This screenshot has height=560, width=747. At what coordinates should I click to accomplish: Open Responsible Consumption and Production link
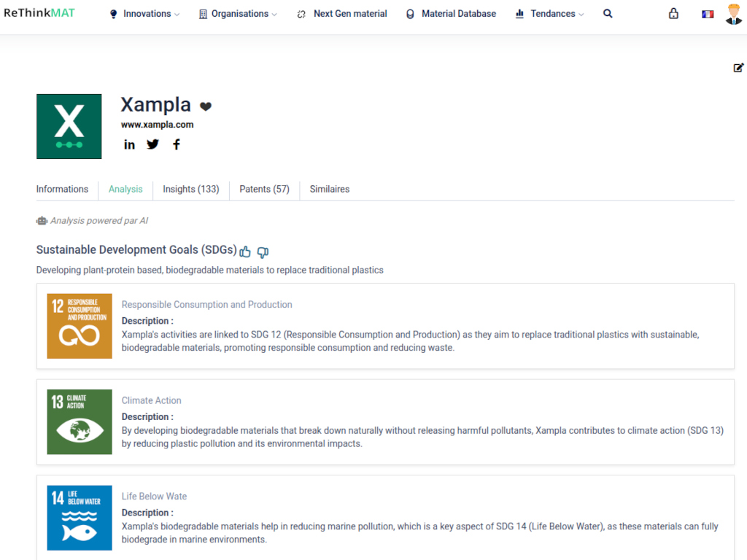(206, 305)
